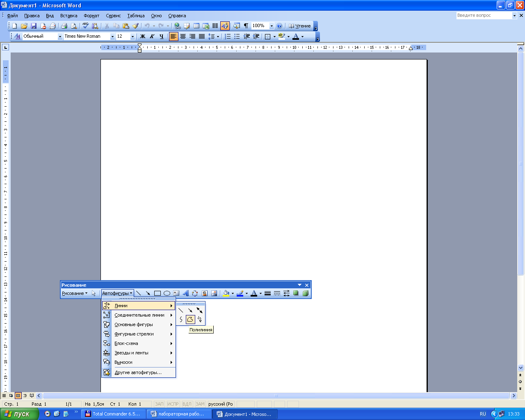Open the Таблица menu
The width and height of the screenshot is (525, 420).
pyautogui.click(x=136, y=16)
